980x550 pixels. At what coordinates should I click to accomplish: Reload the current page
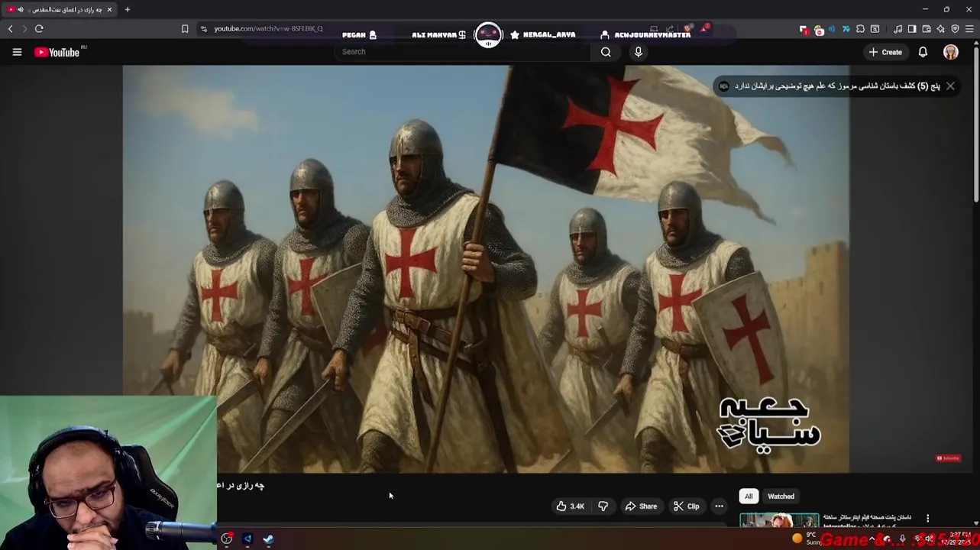tap(39, 29)
